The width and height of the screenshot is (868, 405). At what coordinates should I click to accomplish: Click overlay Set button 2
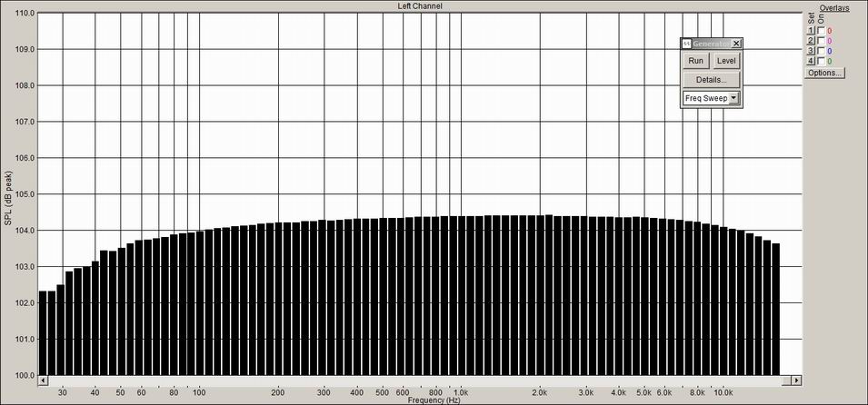811,40
